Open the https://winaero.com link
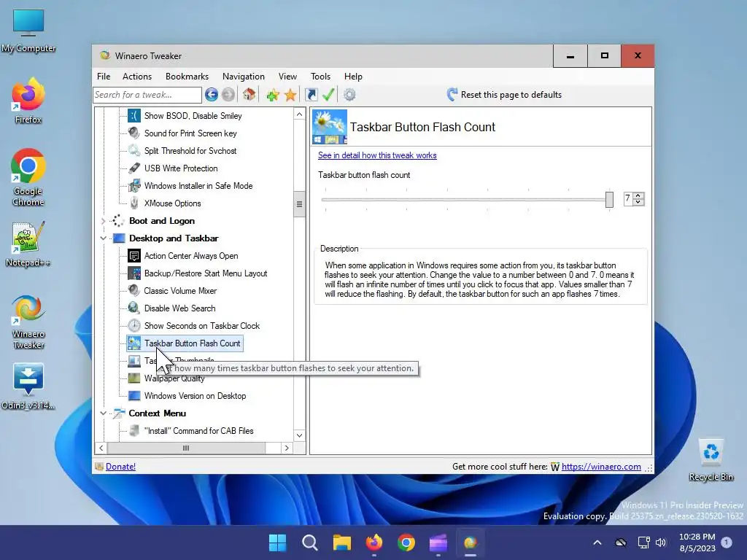Viewport: 747px width, 560px height. (x=601, y=467)
